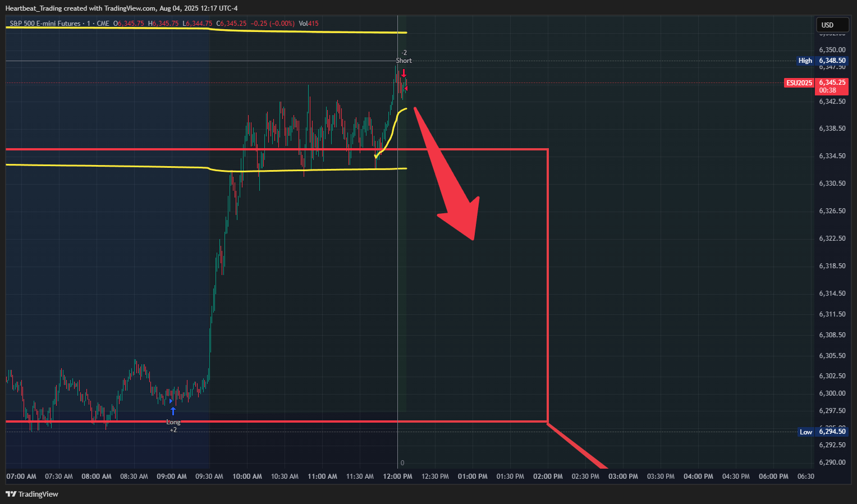This screenshot has height=504, width=857.
Task: Click the 12:30 PM time axis label
Action: [435, 476]
